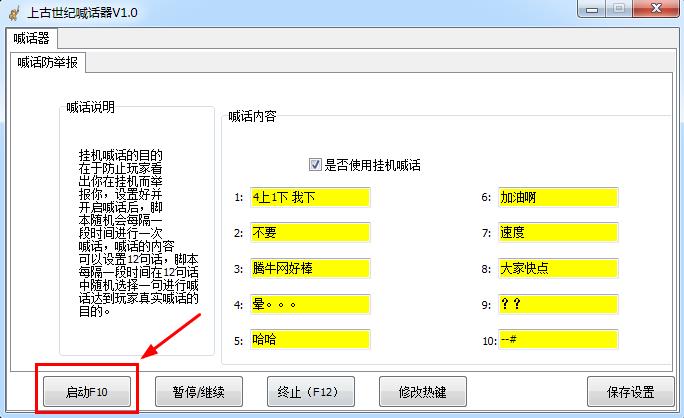This screenshot has width=684, height=418.
Task: Click the app icon in title bar
Action: [x=13, y=10]
